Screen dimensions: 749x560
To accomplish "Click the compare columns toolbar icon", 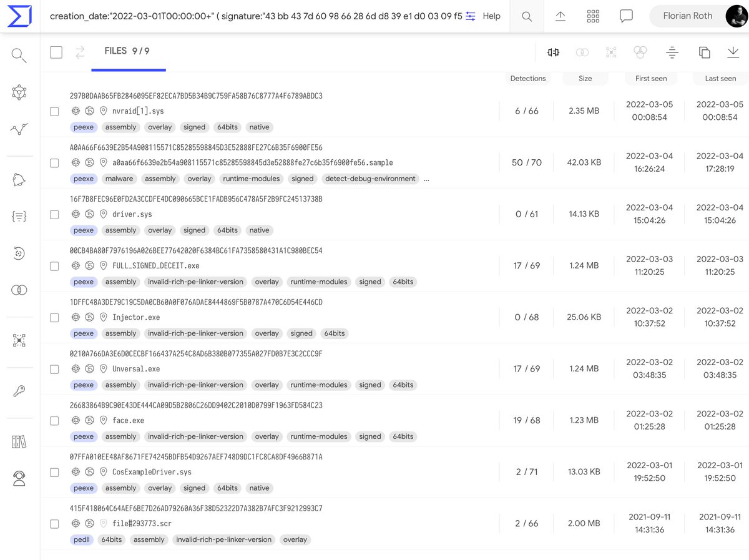I will [x=553, y=52].
